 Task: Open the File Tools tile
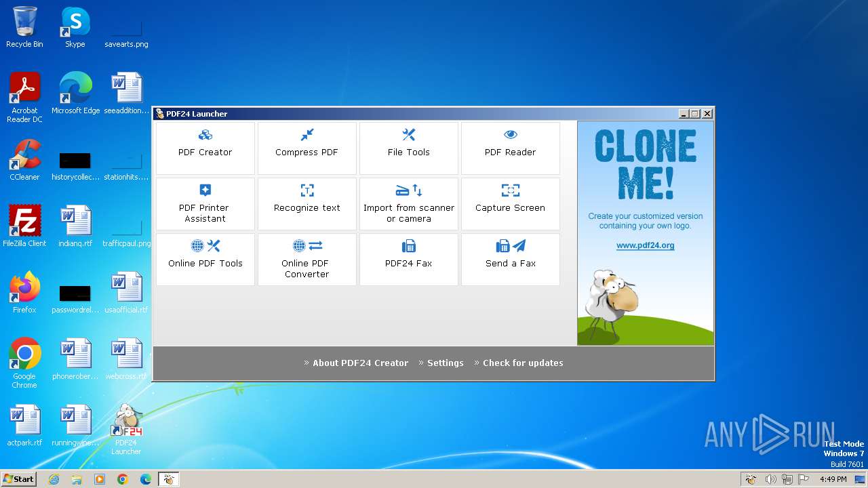tap(409, 148)
